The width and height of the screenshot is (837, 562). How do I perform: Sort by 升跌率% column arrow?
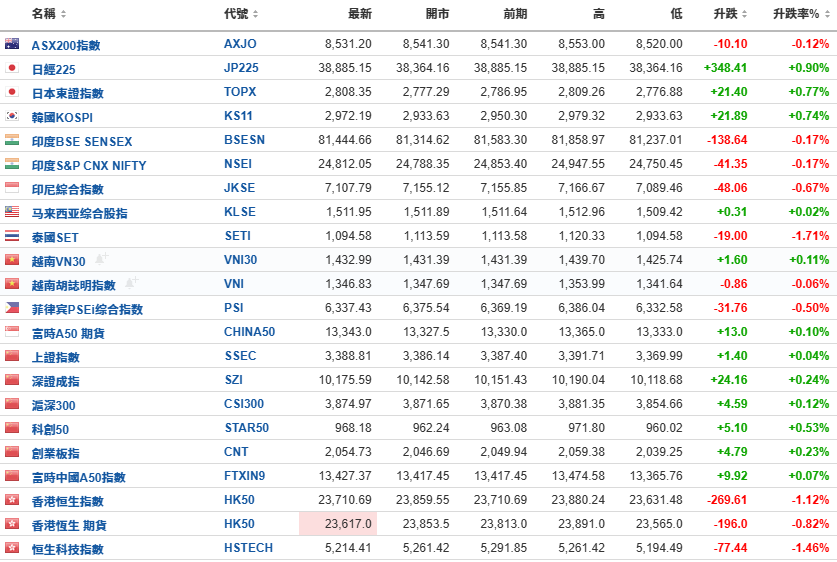[827, 14]
